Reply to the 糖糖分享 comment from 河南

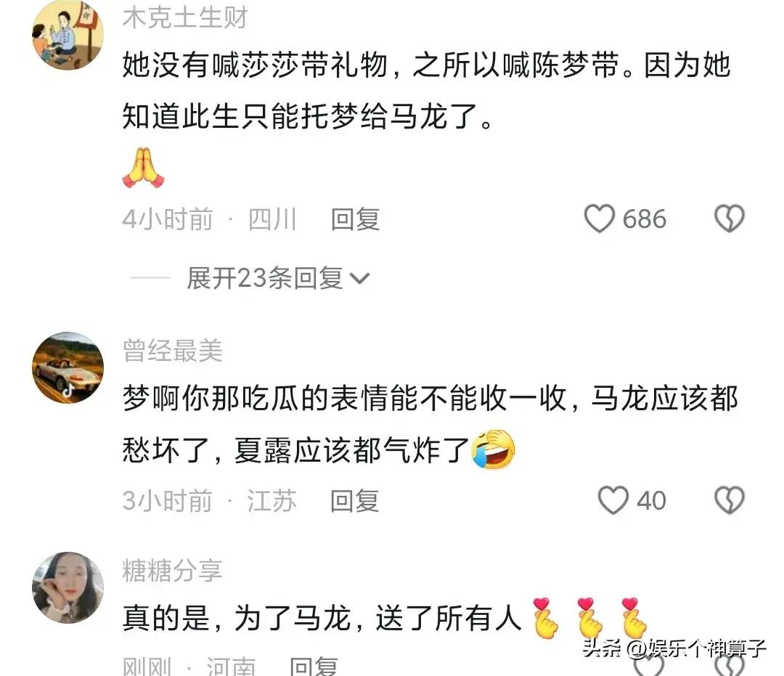click(314, 667)
